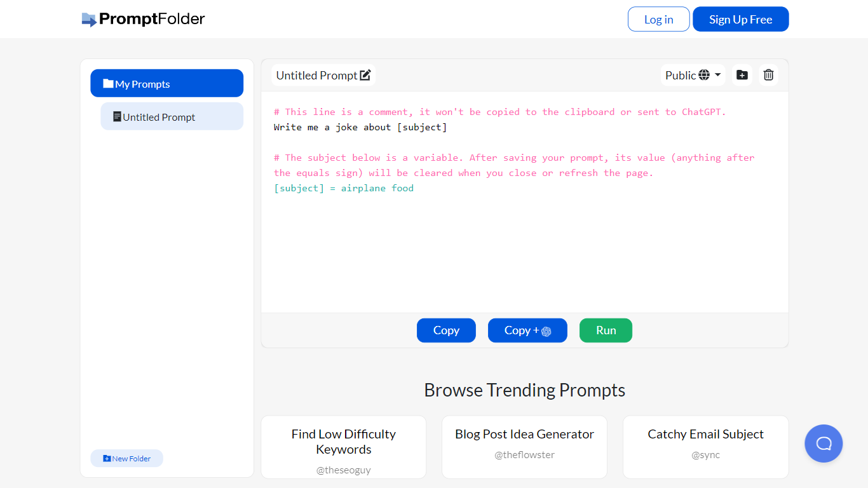Click the PromptFolder logo
The height and width of the screenshot is (488, 868).
(144, 19)
